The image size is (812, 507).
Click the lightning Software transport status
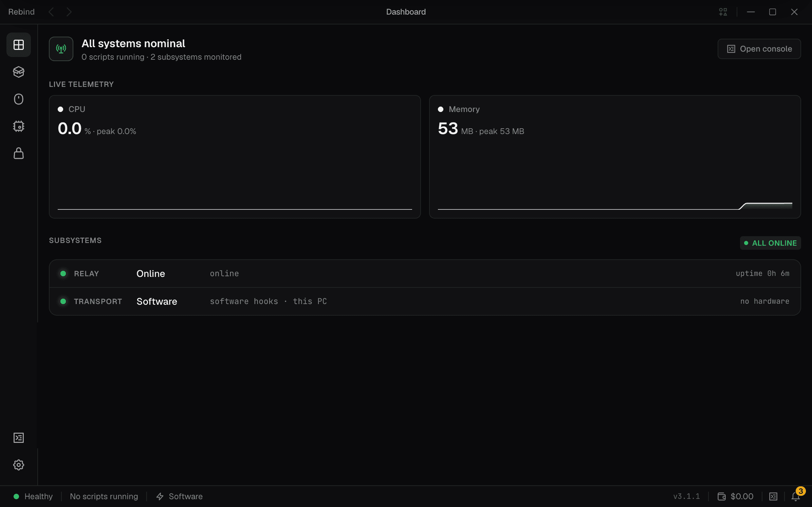click(x=179, y=496)
